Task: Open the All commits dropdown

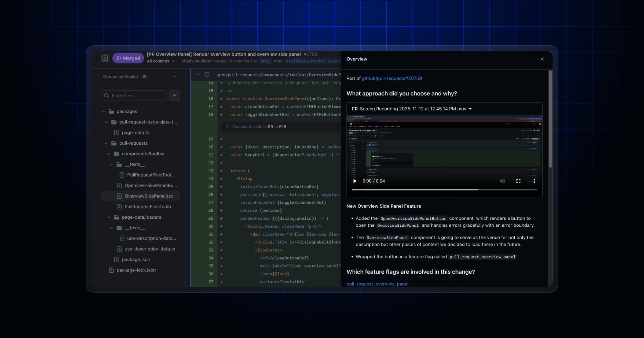Action: (x=160, y=61)
